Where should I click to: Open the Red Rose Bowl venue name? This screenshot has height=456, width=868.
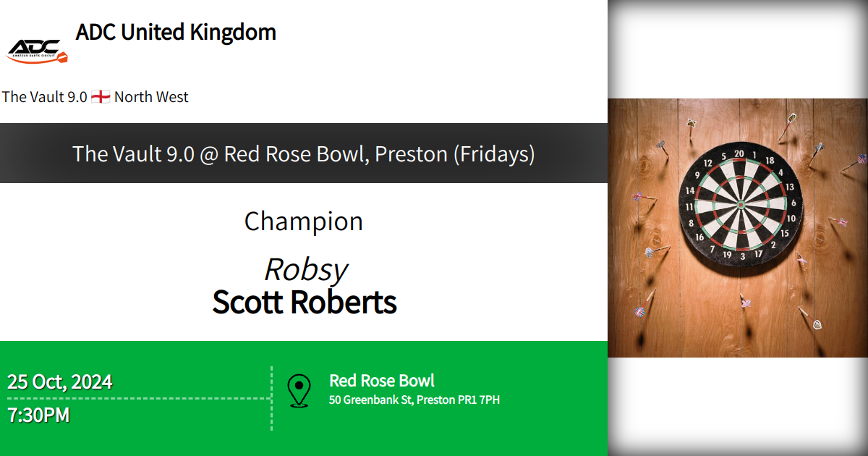pyautogui.click(x=382, y=381)
